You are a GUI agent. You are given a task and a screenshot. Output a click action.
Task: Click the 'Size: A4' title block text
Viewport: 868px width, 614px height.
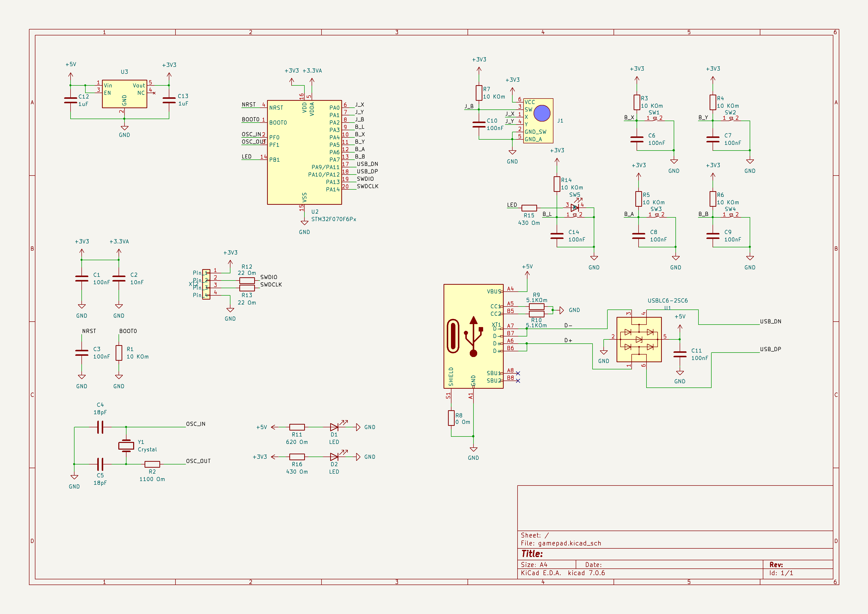534,565
